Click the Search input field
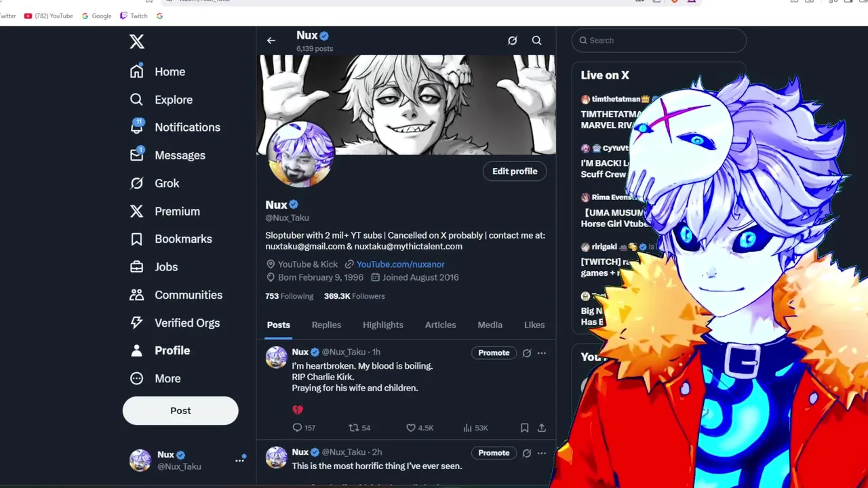This screenshot has height=488, width=868. click(x=659, y=41)
